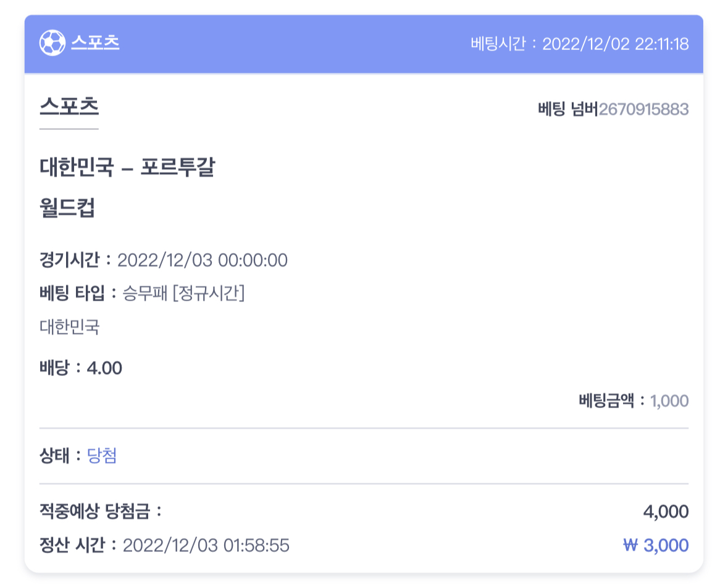Click the 베팅 타입 label

72,293
